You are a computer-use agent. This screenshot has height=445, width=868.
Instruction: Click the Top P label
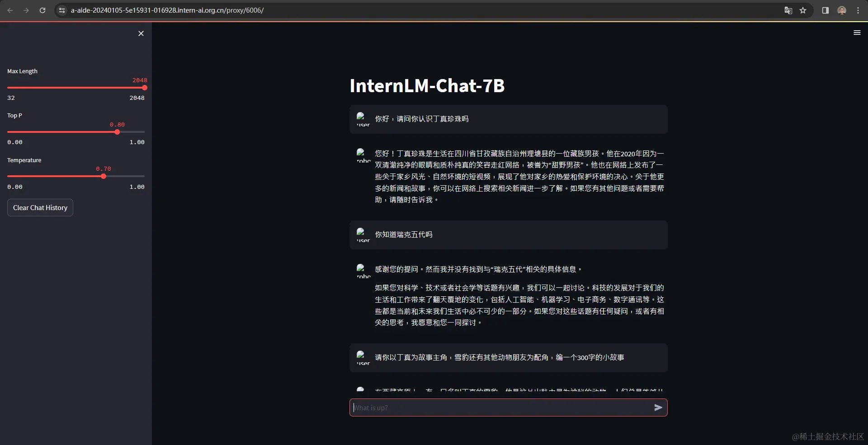pyautogui.click(x=14, y=115)
